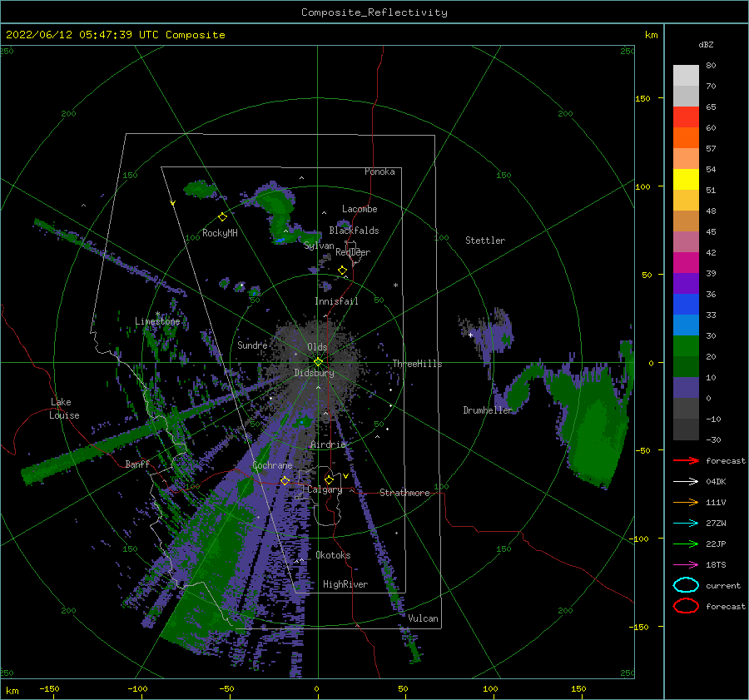Click the Drumheller town label

487,410
